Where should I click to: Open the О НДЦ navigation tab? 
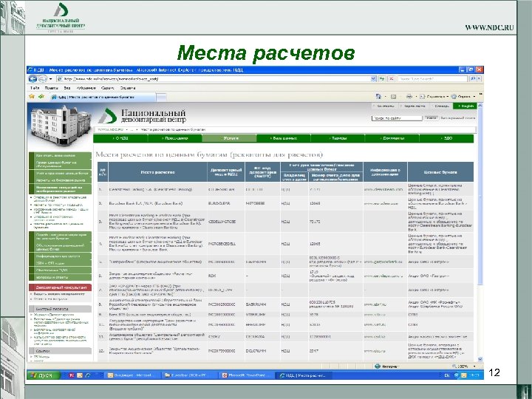coord(120,138)
